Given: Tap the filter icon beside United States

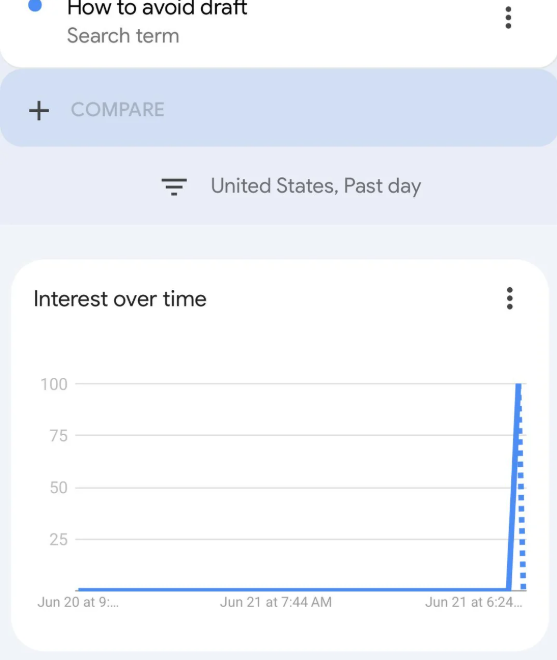Looking at the screenshot, I should point(174,186).
